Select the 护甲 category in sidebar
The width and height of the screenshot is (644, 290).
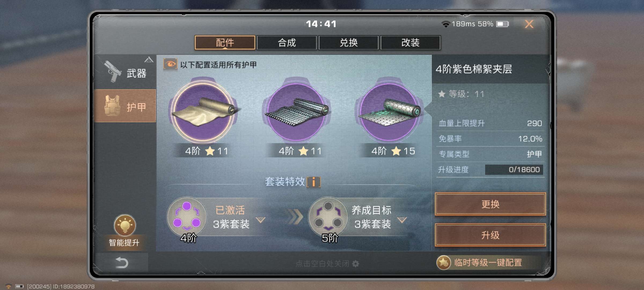125,106
